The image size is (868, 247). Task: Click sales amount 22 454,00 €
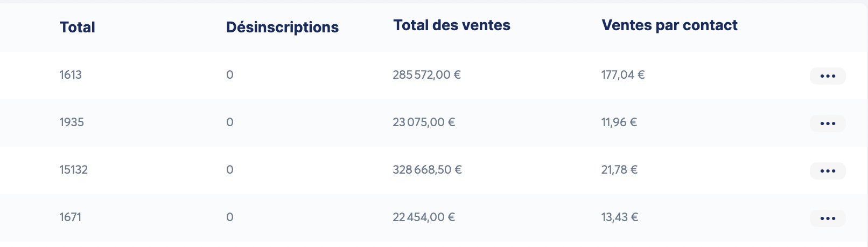424,217
